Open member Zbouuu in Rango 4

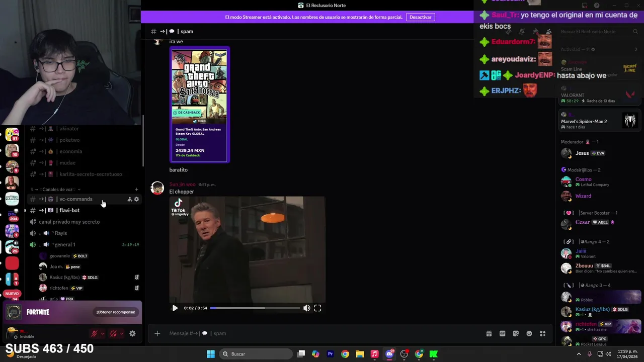600,268
